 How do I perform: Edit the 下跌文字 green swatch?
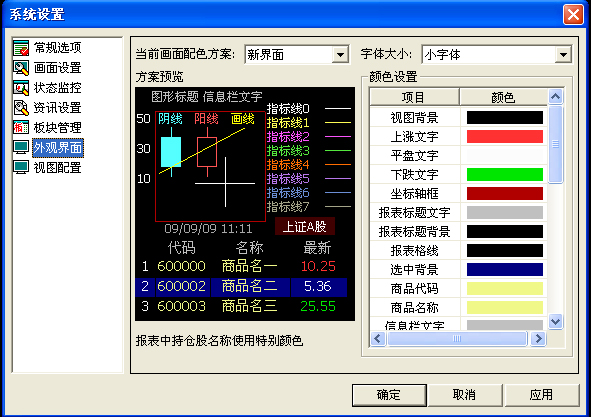505,175
